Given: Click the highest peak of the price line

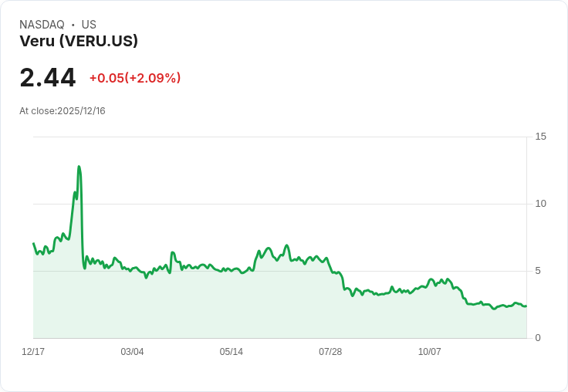Looking at the screenshot, I should (79, 167).
